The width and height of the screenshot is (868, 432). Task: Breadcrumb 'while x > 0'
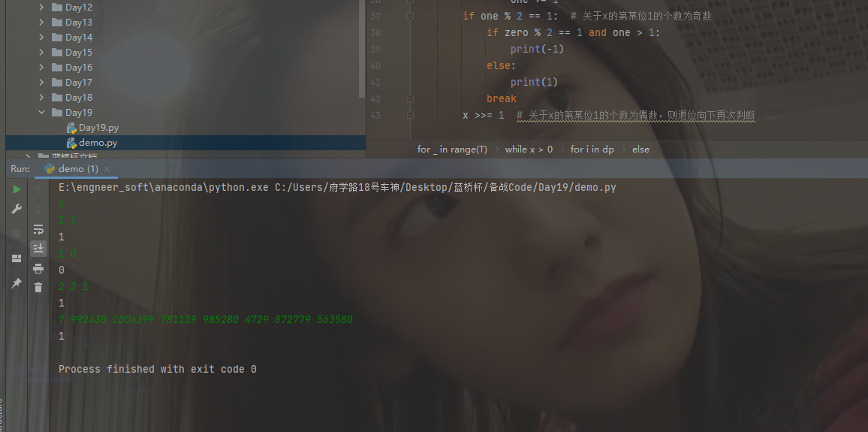(x=529, y=150)
